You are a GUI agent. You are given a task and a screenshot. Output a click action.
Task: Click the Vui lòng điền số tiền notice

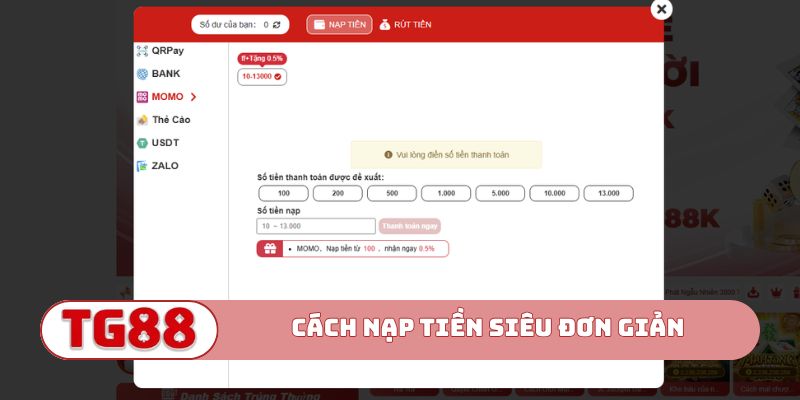446,155
